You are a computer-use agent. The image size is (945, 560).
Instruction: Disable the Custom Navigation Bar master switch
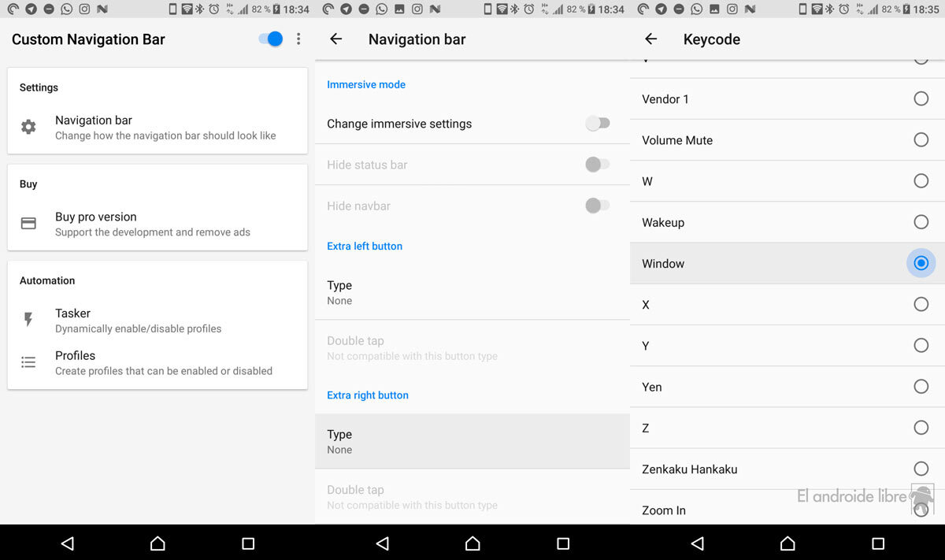[271, 39]
